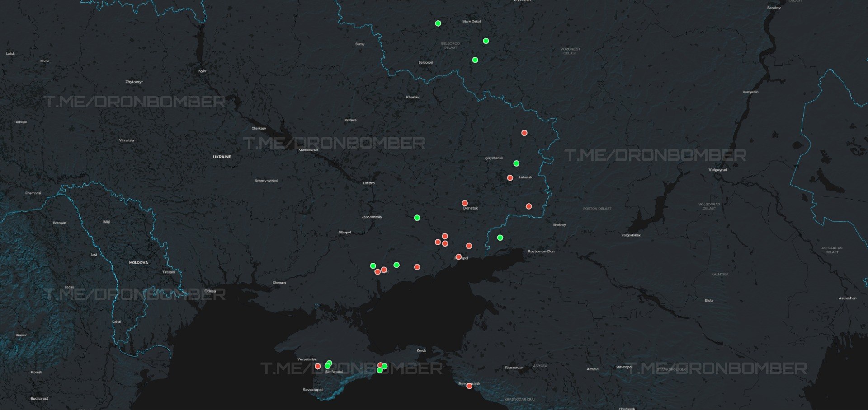
Task: Click the Rivne city label
Action: (45, 61)
